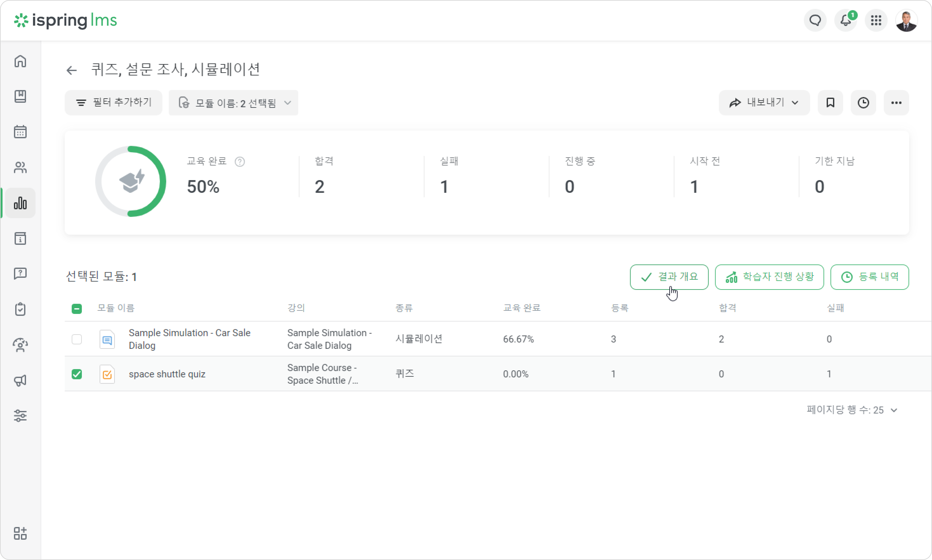
Task: Click the page title 퀴즈, 설문 조사, 시뮬레이션
Action: pos(176,69)
